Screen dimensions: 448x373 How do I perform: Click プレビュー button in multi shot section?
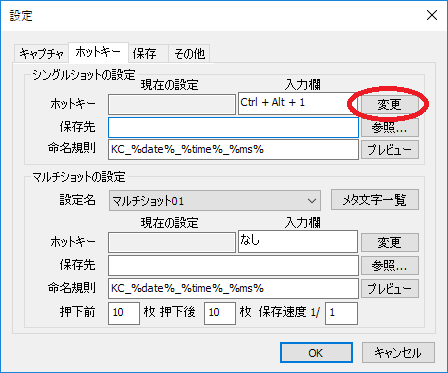point(390,288)
